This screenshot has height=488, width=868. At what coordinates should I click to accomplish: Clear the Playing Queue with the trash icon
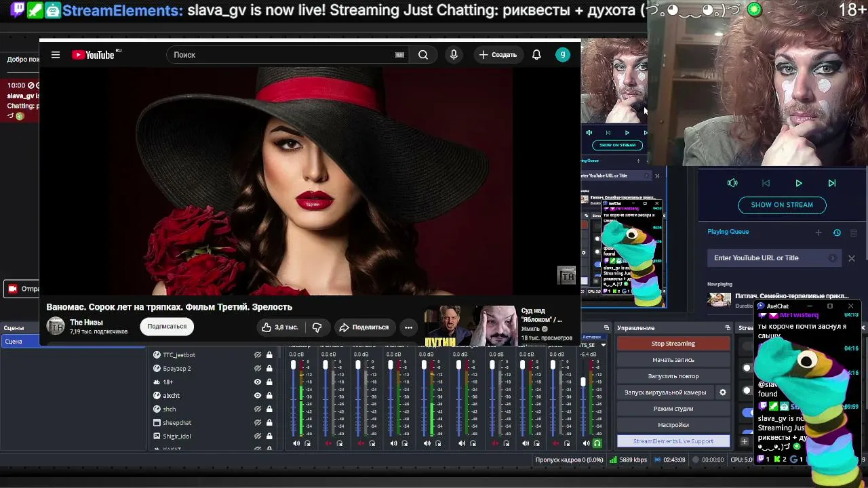click(x=854, y=232)
